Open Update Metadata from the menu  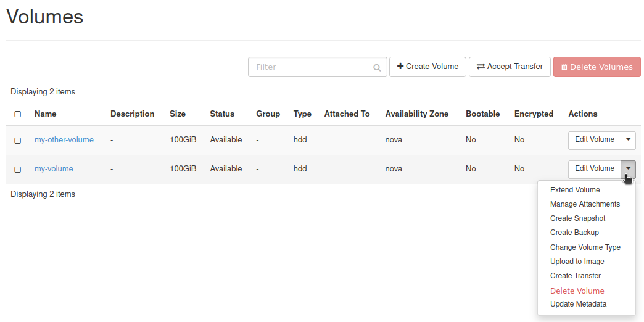(x=578, y=304)
